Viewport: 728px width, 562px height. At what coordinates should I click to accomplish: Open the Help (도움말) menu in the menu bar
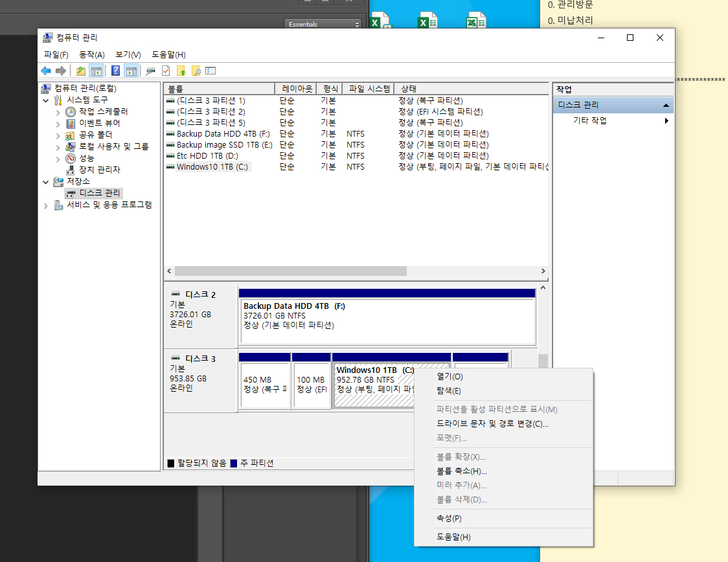[168, 55]
